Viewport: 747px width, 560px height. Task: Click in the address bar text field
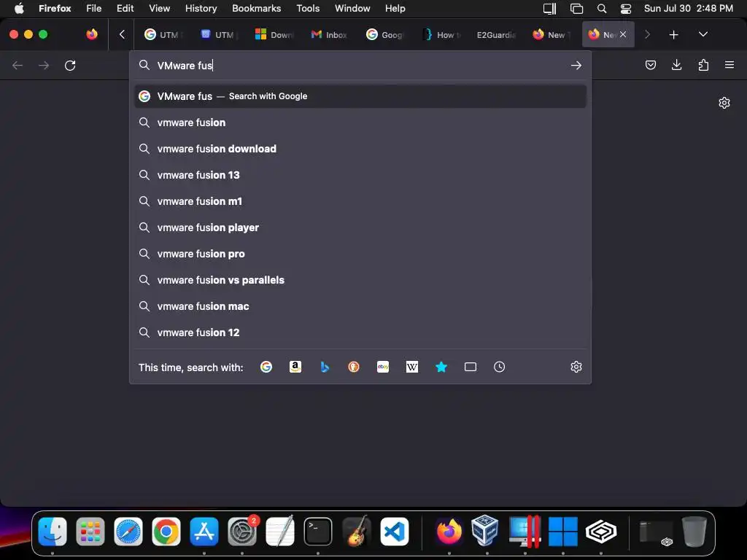360,65
